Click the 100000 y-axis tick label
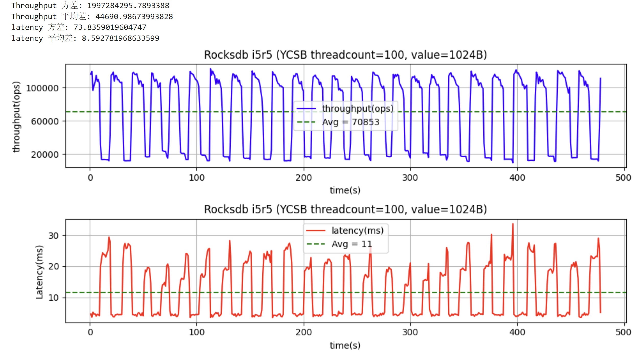Viewport: 644px width, 353px height. pos(42,88)
